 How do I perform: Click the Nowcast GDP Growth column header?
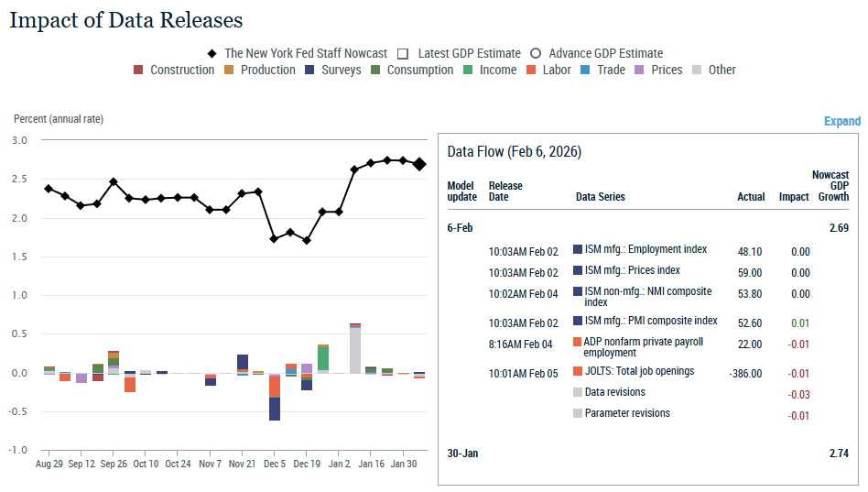[x=830, y=185]
